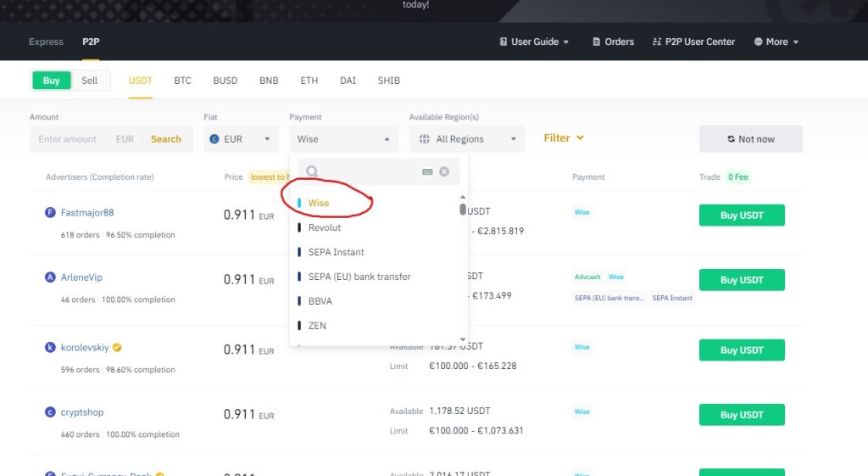
Task: Toggle to Buy mode
Action: (x=52, y=81)
